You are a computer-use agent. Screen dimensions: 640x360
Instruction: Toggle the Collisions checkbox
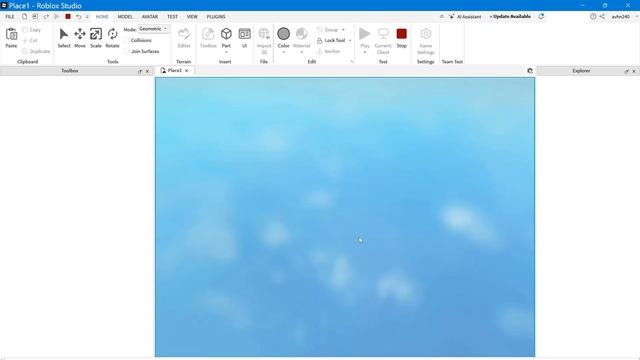(x=127, y=40)
